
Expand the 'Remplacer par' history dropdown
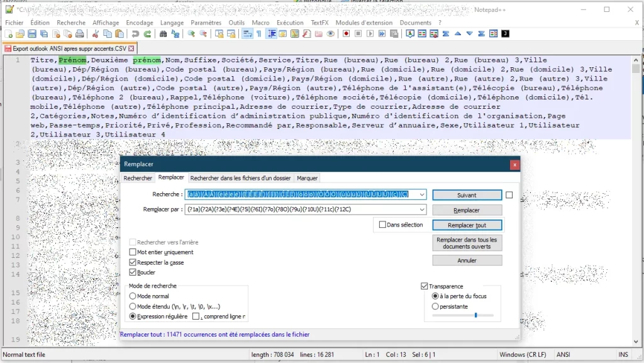coord(422,209)
